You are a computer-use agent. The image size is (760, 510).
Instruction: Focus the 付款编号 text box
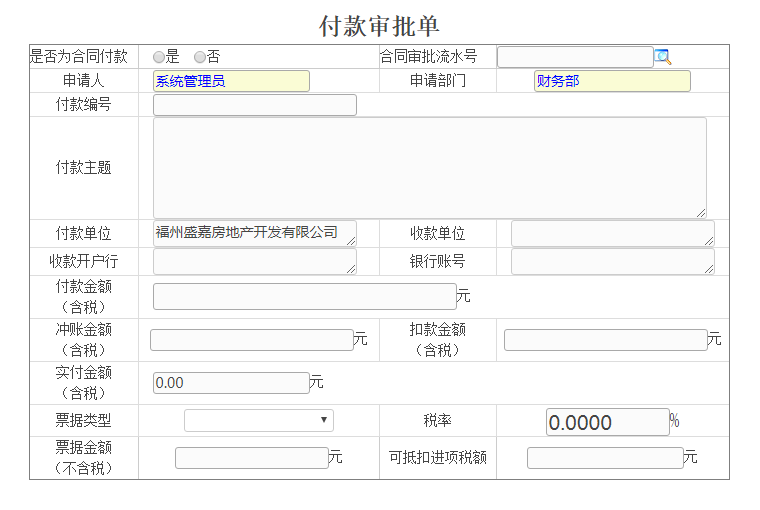point(254,105)
